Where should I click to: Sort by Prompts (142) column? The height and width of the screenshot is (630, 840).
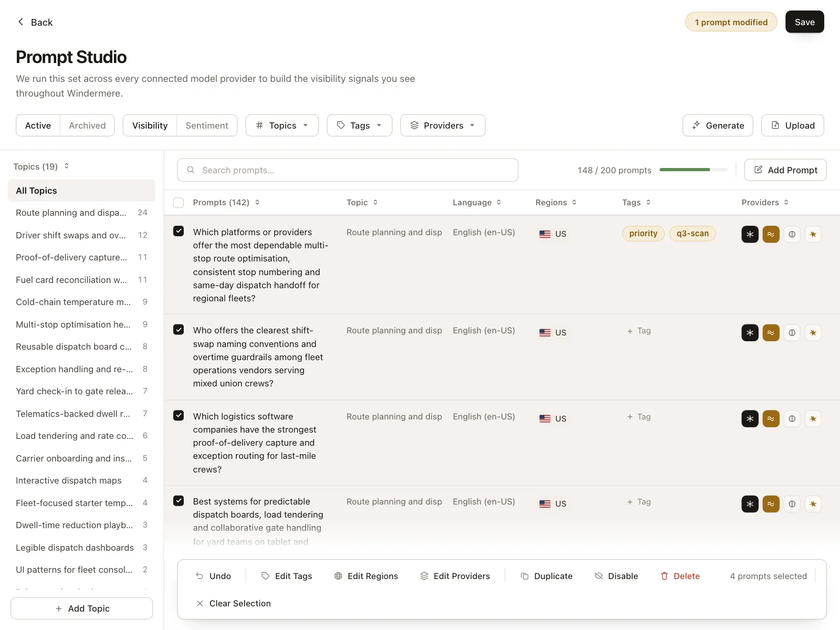(x=226, y=203)
